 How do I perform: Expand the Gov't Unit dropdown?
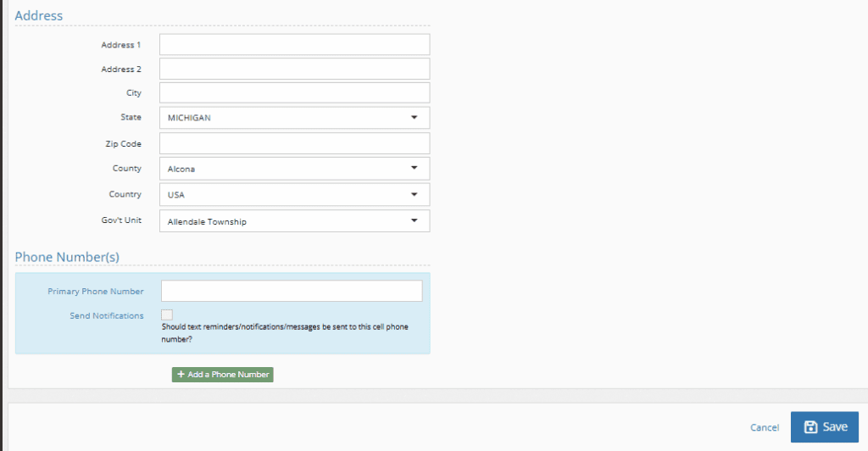294,221
